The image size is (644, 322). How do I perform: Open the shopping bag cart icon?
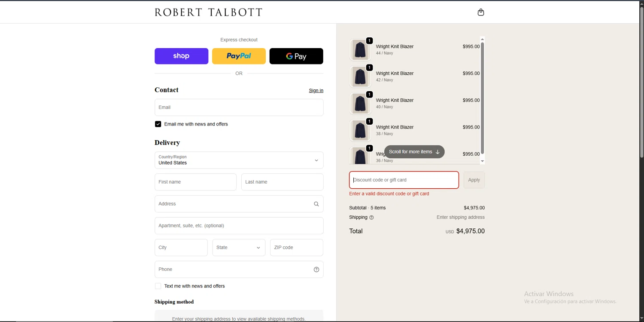tap(481, 12)
